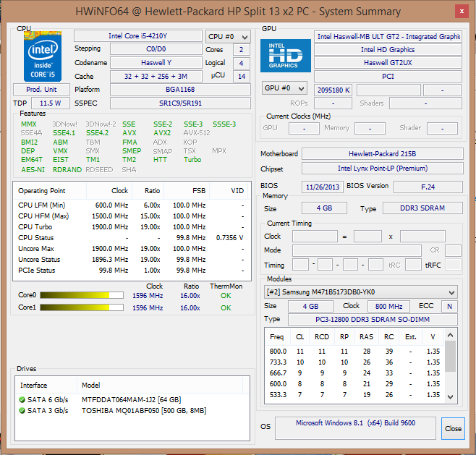Click the 2095180 K GPU memory field
This screenshot has width=476, height=455.
(x=333, y=90)
